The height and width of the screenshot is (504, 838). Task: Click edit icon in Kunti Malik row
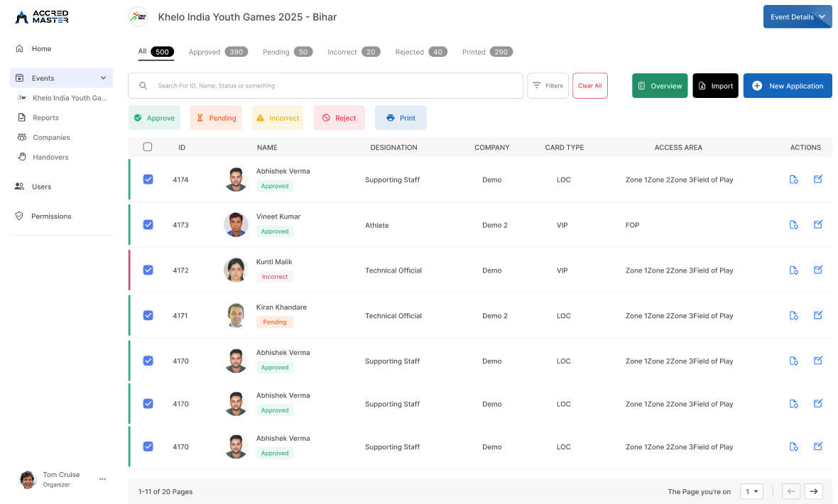817,270
